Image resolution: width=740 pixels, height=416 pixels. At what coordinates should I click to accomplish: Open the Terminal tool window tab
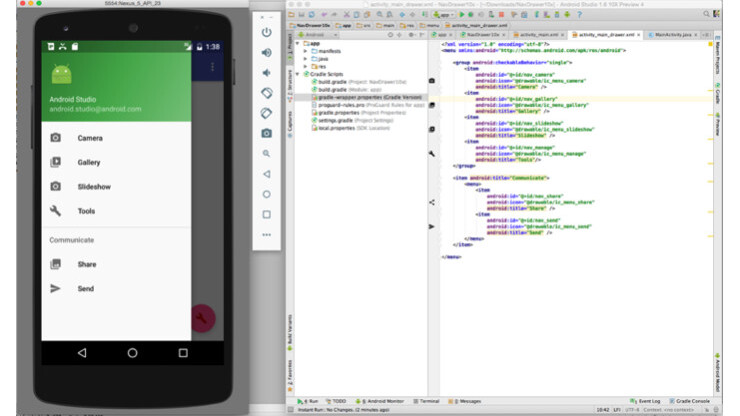tap(428, 400)
